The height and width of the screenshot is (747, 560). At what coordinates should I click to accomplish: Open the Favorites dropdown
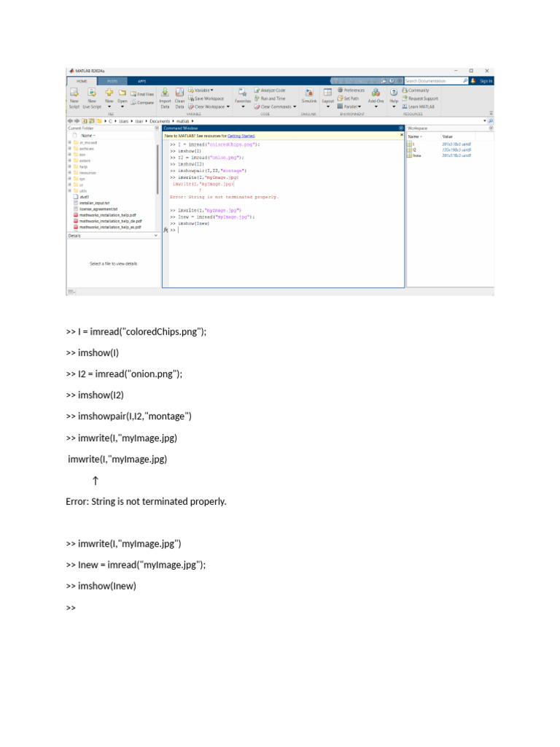243,98
